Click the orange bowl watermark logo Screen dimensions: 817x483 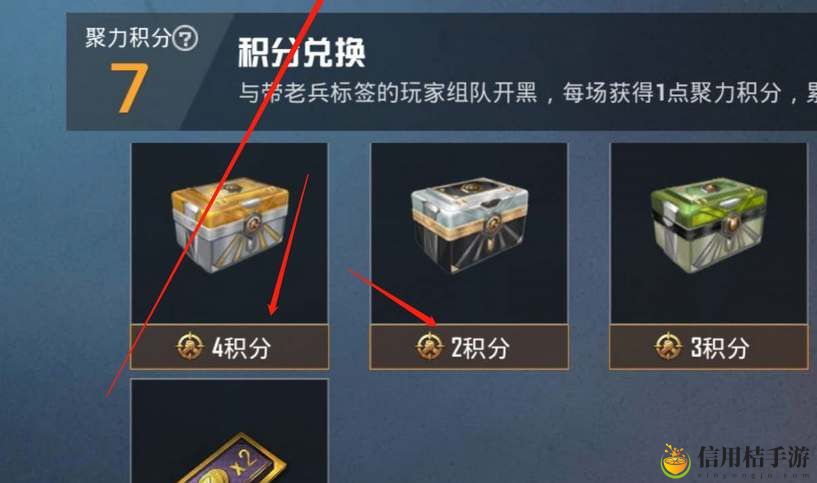coord(675,461)
